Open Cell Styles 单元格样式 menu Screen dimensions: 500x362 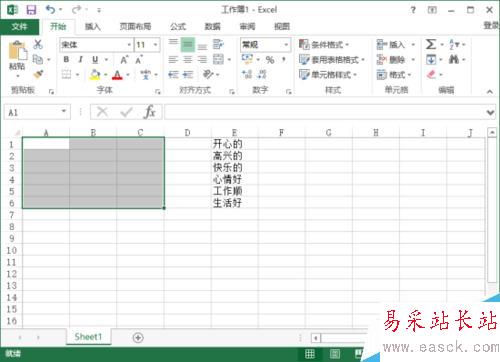(x=328, y=75)
